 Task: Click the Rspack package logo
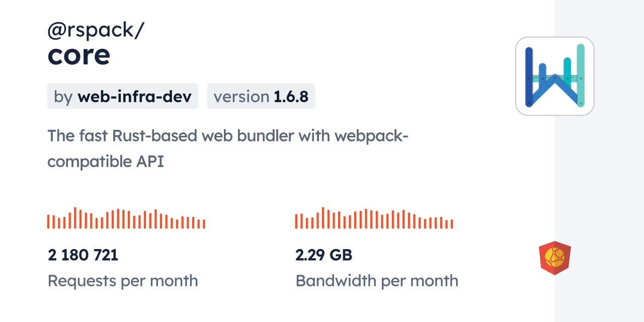pyautogui.click(x=554, y=76)
